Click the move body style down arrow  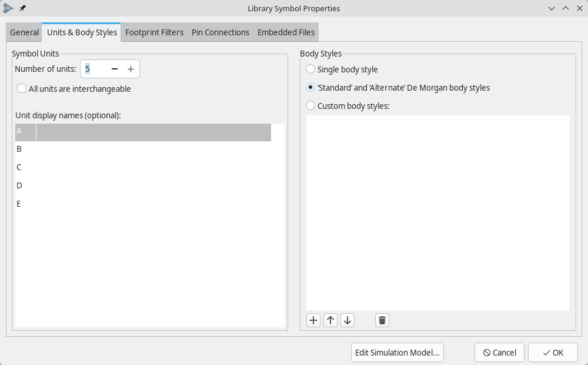tap(348, 320)
